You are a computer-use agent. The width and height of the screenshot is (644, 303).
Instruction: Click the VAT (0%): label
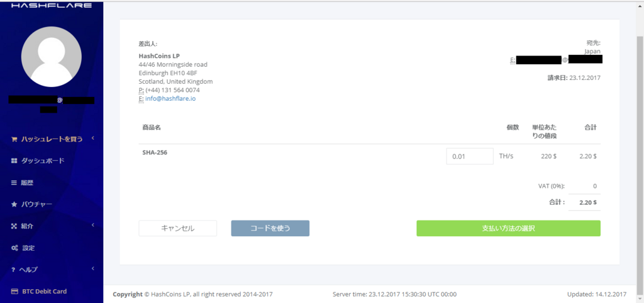552,186
